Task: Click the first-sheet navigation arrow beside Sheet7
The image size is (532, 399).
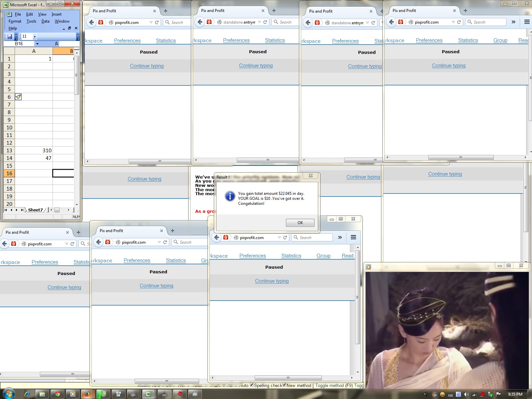Action: tap(6, 210)
